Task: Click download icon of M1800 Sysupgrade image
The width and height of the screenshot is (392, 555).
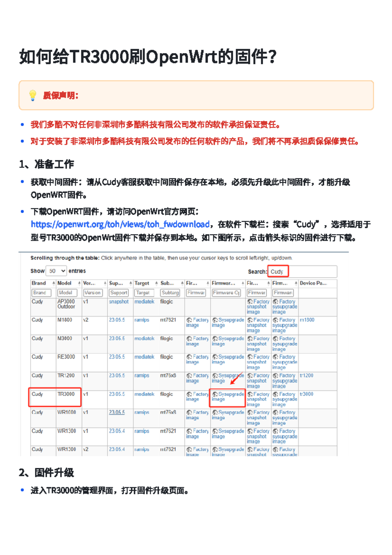Action: pyautogui.click(x=215, y=320)
